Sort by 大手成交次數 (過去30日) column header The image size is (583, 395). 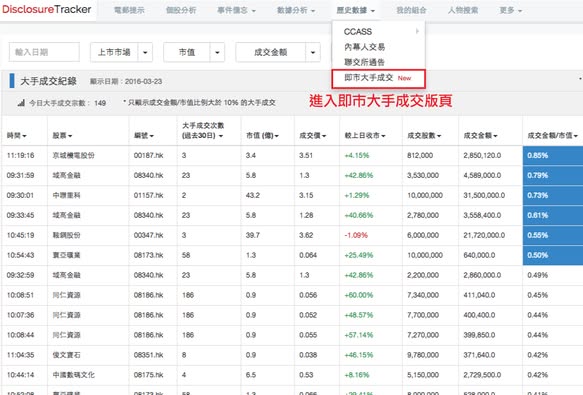tap(203, 131)
